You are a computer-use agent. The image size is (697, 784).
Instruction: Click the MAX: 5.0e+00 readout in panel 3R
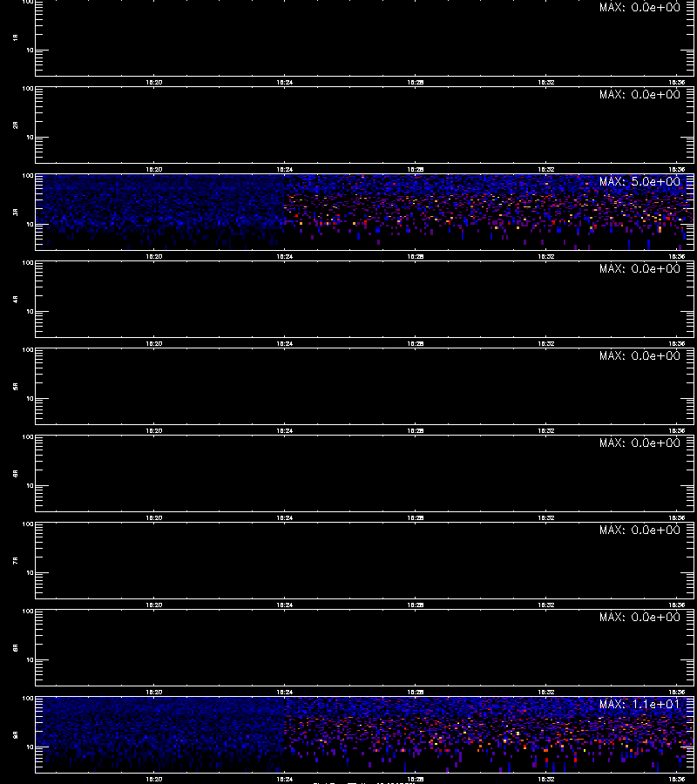[x=639, y=181]
